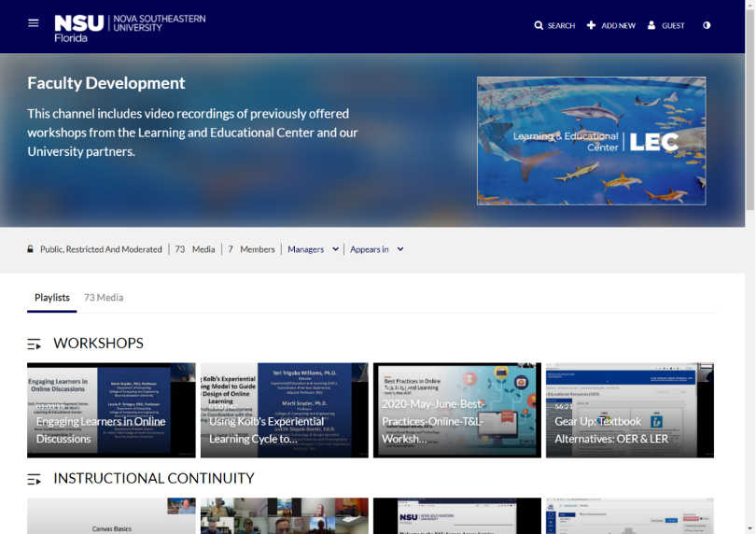Screen dimensions: 756x534
Task: Click the Faculty Development heading
Action: tap(106, 83)
